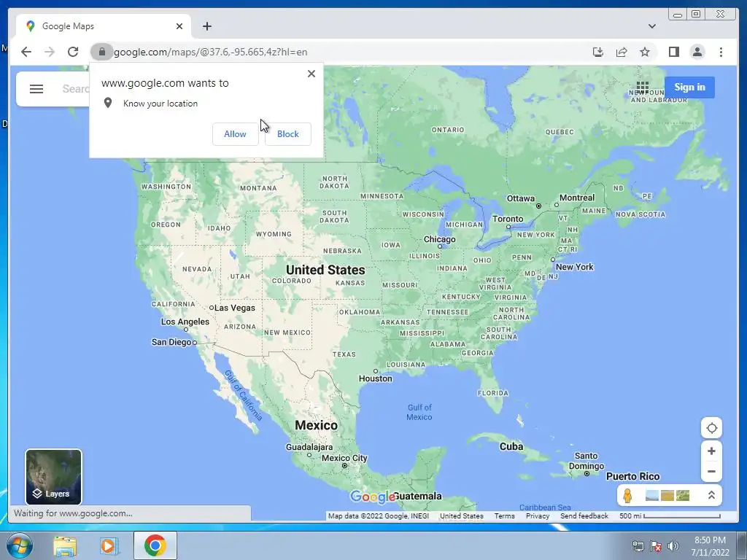Click the Action Center flag icon
Image resolution: width=747 pixels, height=560 pixels.
[x=656, y=546]
